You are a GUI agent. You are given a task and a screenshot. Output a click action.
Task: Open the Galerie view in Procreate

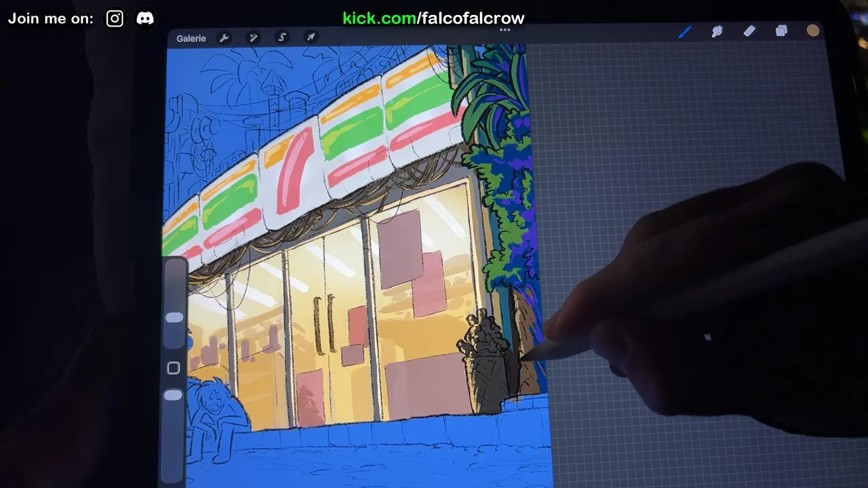[191, 38]
